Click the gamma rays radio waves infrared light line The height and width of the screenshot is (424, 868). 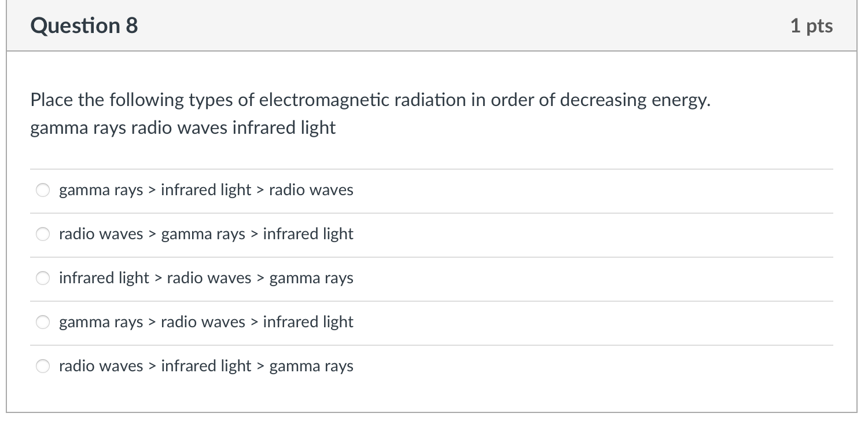click(x=182, y=128)
